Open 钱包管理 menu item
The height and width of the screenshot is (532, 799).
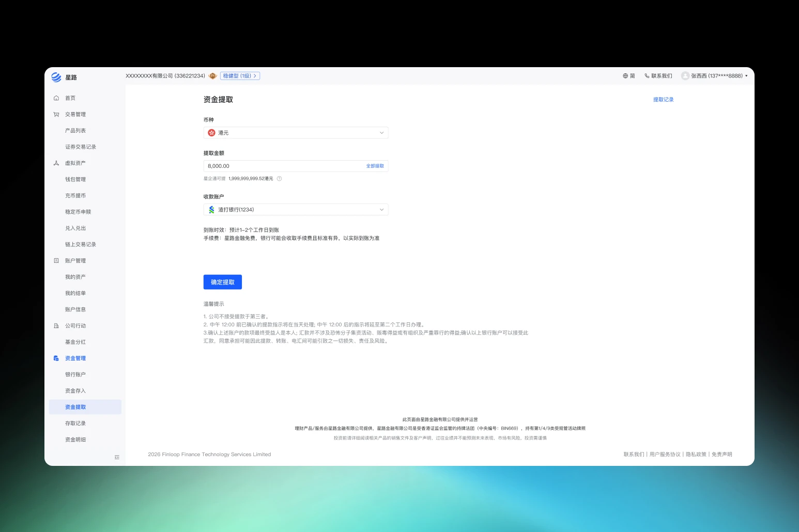[75, 180]
